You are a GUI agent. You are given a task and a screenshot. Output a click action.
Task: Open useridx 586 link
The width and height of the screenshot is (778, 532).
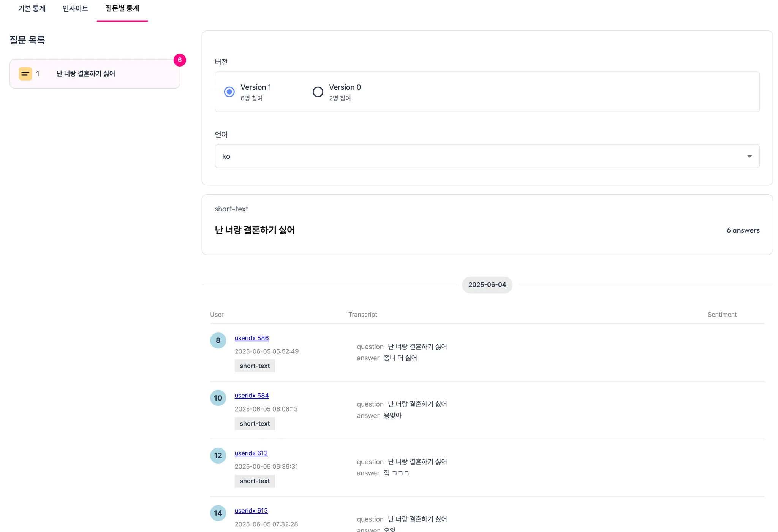251,338
